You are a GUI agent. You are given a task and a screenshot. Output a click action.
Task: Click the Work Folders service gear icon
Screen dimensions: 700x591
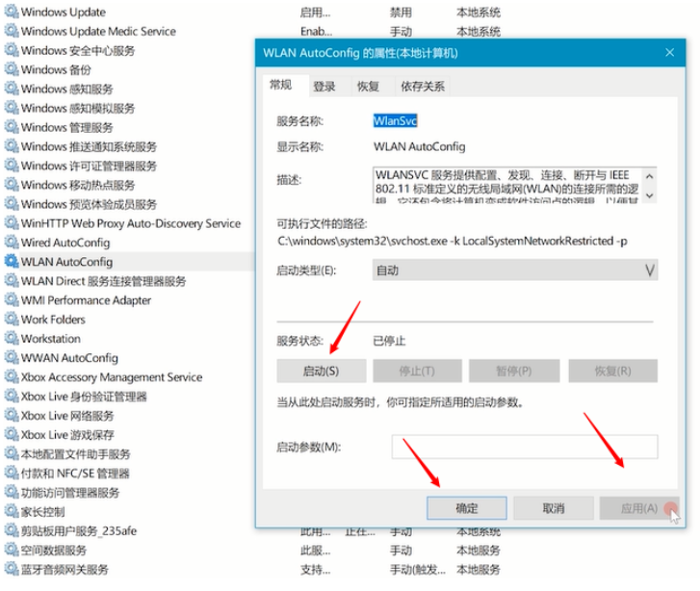coord(11,320)
